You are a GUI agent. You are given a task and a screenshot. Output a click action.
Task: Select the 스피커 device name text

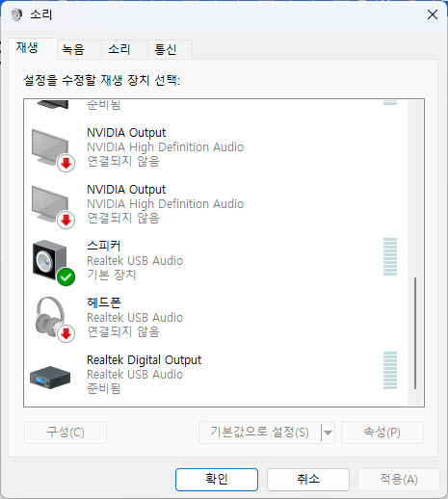pyautogui.click(x=104, y=246)
